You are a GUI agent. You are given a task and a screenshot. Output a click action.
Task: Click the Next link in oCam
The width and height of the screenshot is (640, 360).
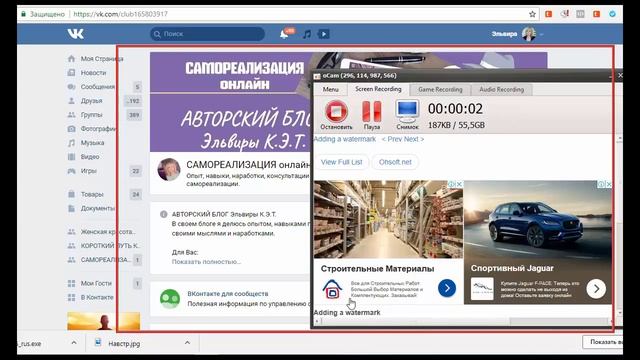[413, 139]
